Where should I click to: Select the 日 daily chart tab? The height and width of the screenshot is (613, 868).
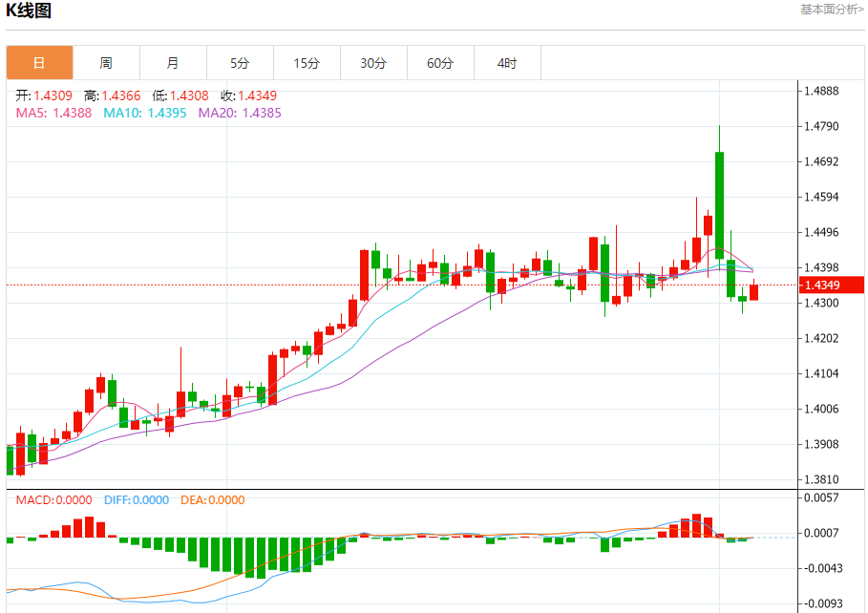pyautogui.click(x=39, y=63)
